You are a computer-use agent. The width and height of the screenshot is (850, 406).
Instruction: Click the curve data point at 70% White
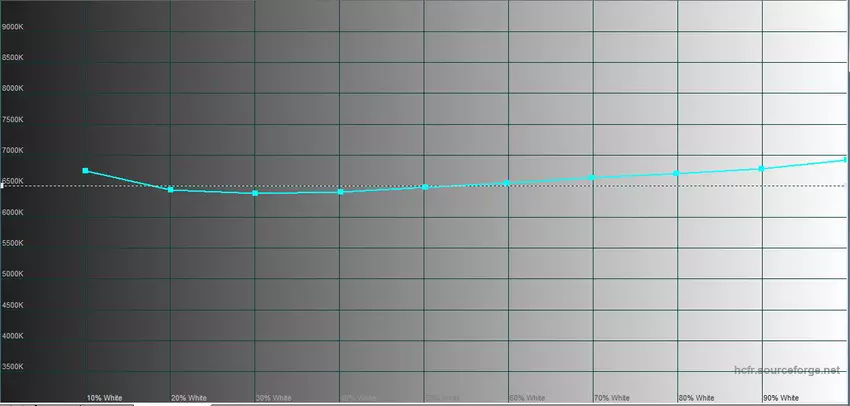pos(592,177)
